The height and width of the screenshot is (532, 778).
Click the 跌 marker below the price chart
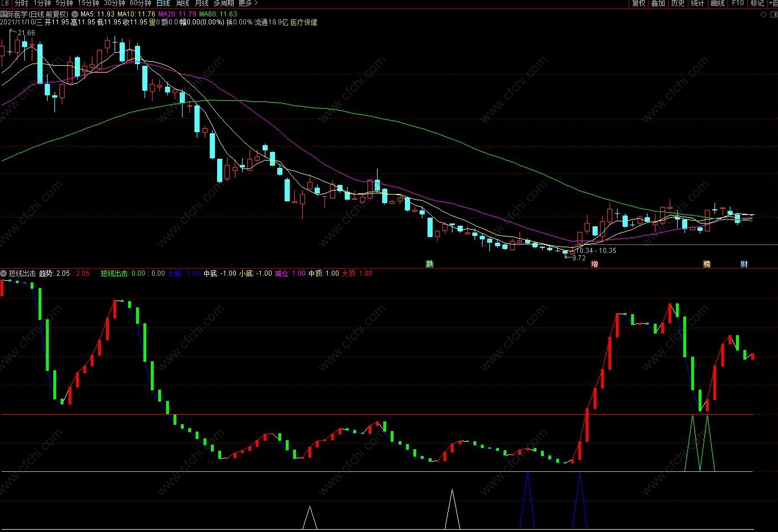tap(430, 264)
